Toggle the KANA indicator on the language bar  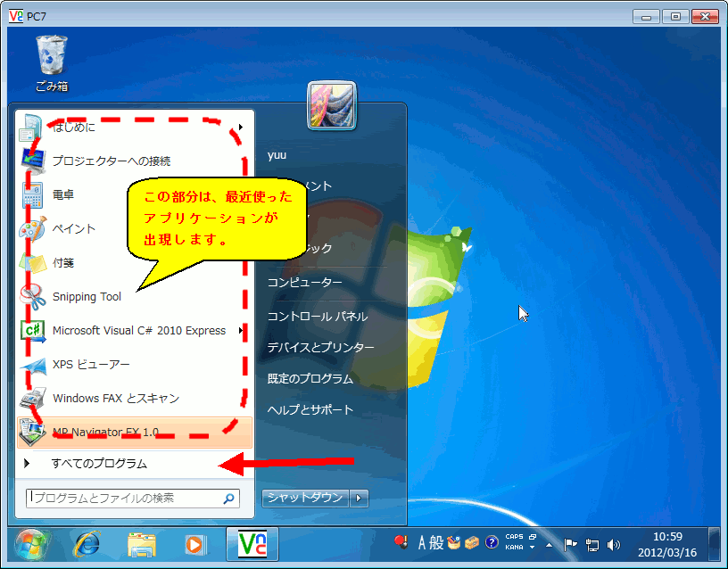513,547
